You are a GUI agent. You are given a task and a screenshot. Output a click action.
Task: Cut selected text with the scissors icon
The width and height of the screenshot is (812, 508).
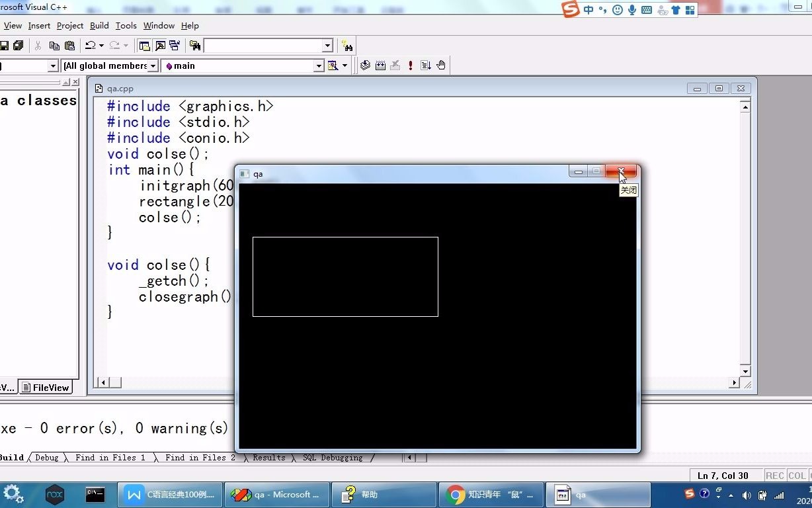point(38,45)
